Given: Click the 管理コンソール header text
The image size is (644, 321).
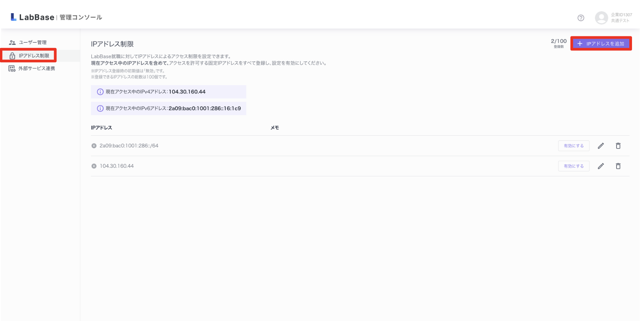Looking at the screenshot, I should coord(81,17).
